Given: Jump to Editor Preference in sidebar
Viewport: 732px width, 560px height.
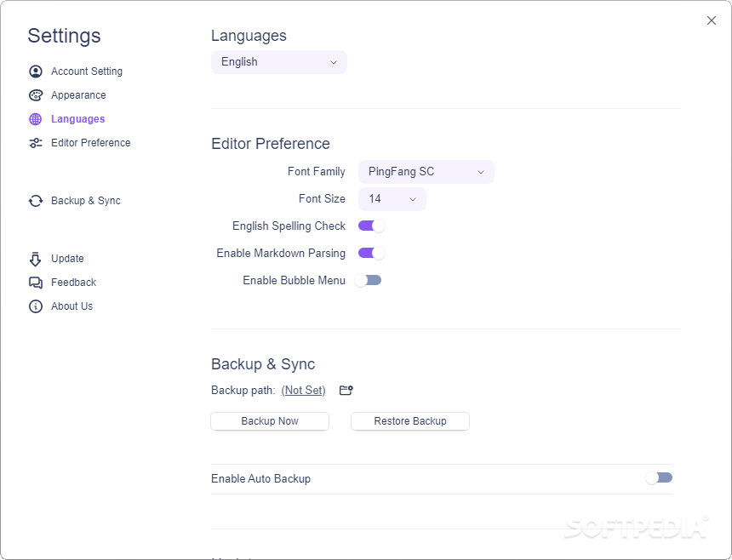Looking at the screenshot, I should pos(90,143).
